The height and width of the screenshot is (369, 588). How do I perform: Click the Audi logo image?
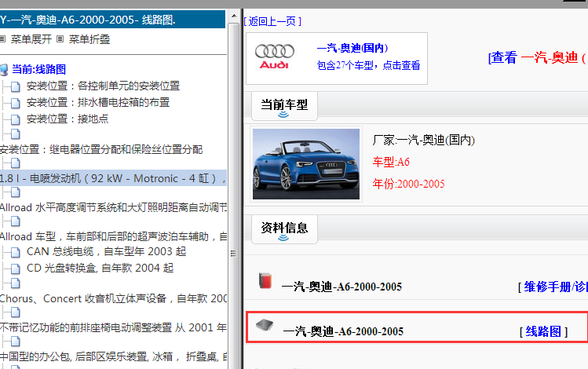pyautogui.click(x=275, y=57)
